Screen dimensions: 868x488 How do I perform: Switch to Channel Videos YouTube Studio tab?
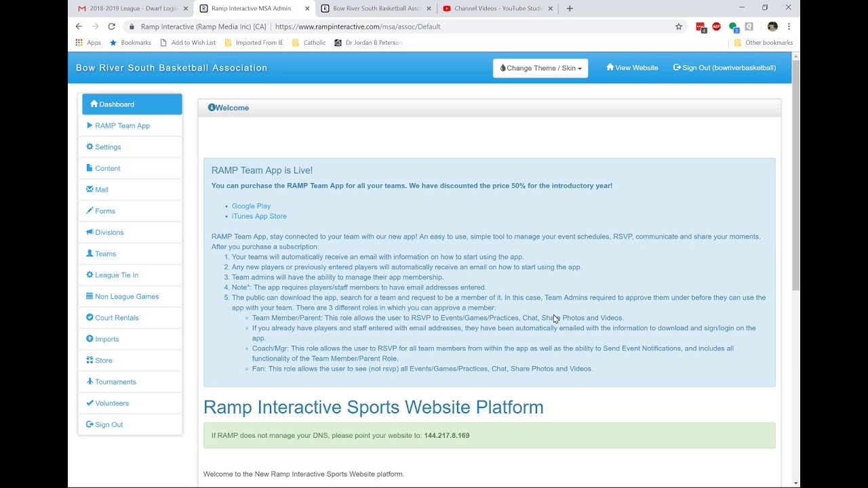[x=498, y=8]
